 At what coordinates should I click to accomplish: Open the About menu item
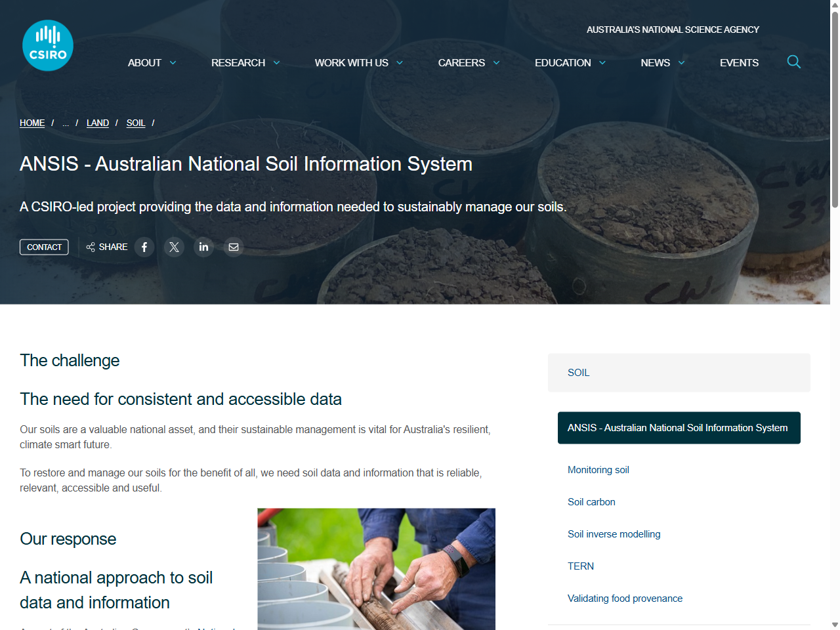(x=144, y=63)
